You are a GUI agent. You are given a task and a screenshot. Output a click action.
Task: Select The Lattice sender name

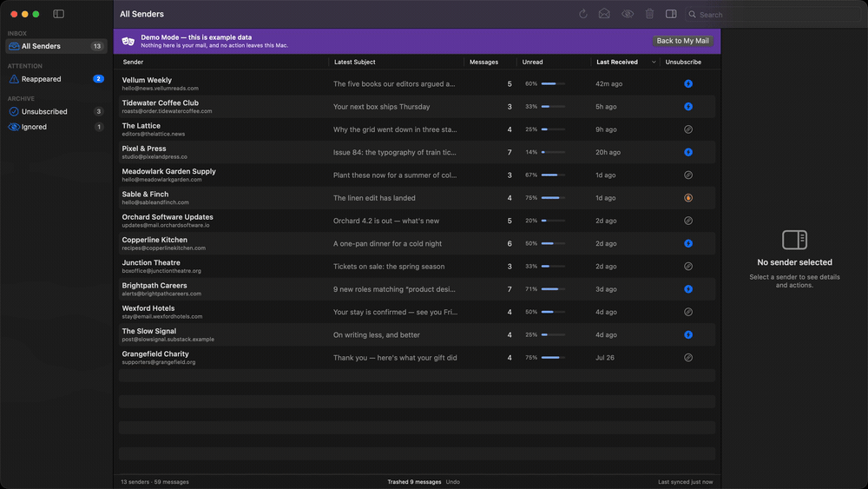pyautogui.click(x=141, y=126)
